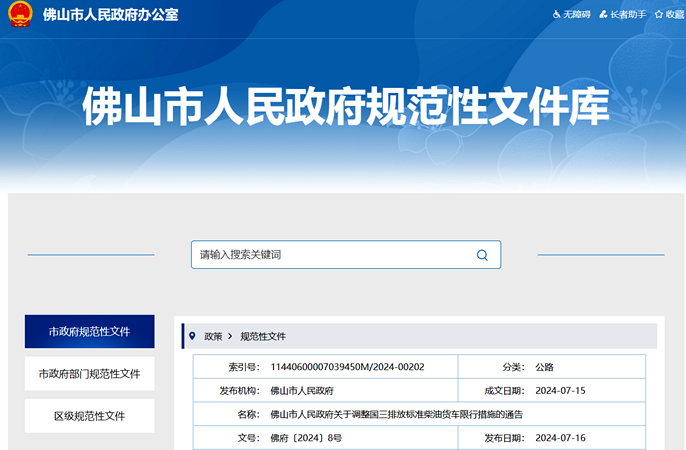Select classification value 公路

[x=544, y=367]
